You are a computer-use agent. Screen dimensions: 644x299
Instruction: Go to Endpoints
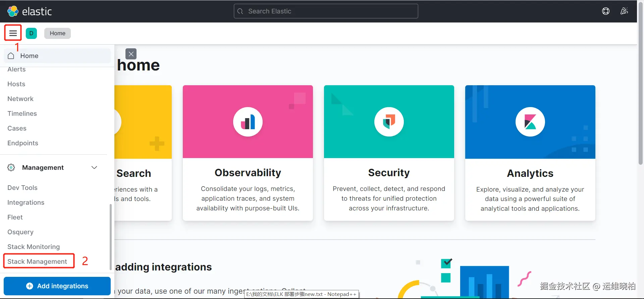pos(23,143)
